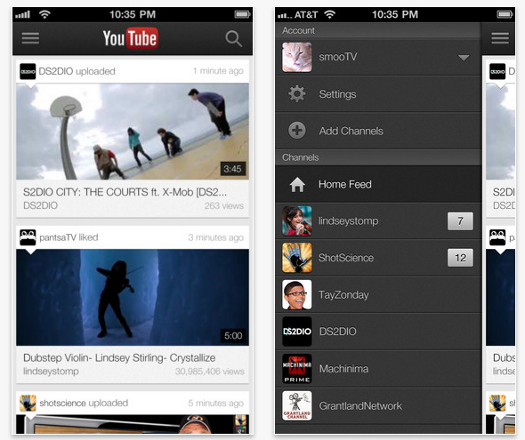Select Add Channels menu entry
Image resolution: width=525 pixels, height=440 pixels.
378,131
